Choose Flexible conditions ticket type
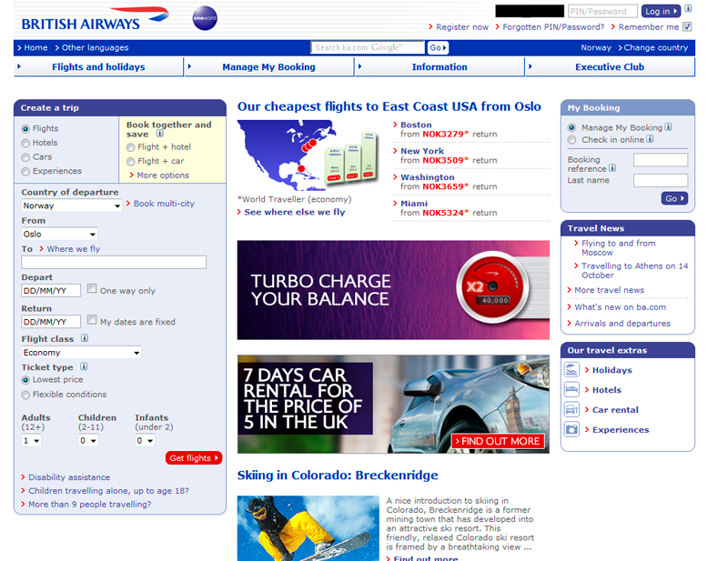The width and height of the screenshot is (728, 561). pyautogui.click(x=25, y=395)
